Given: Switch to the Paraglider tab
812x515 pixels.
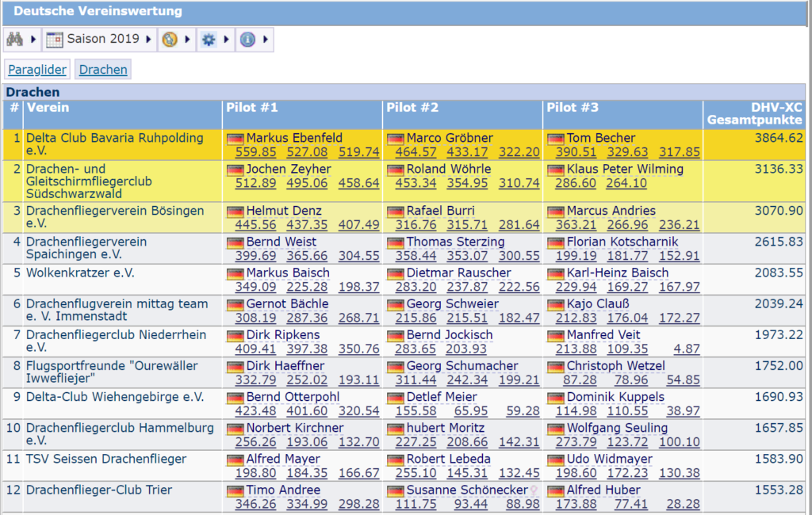Looking at the screenshot, I should pyautogui.click(x=37, y=70).
